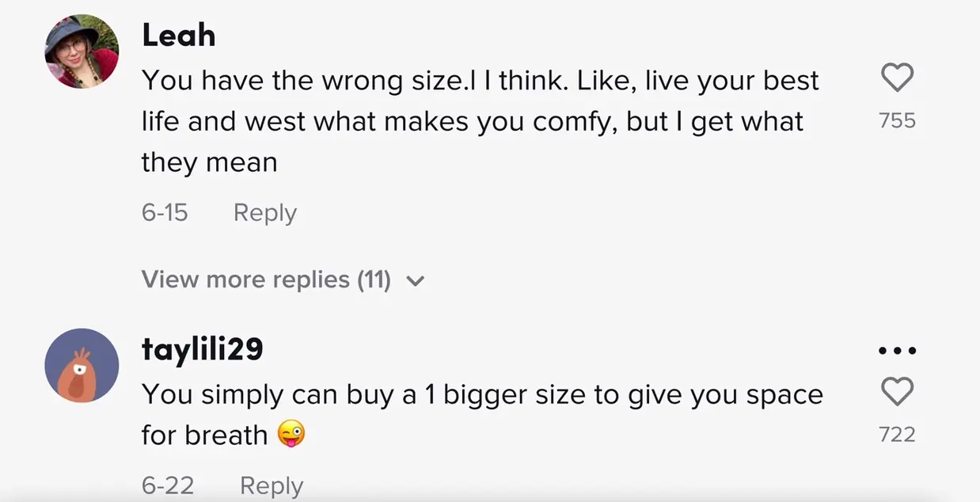Click the 6-22 comment date

(168, 485)
